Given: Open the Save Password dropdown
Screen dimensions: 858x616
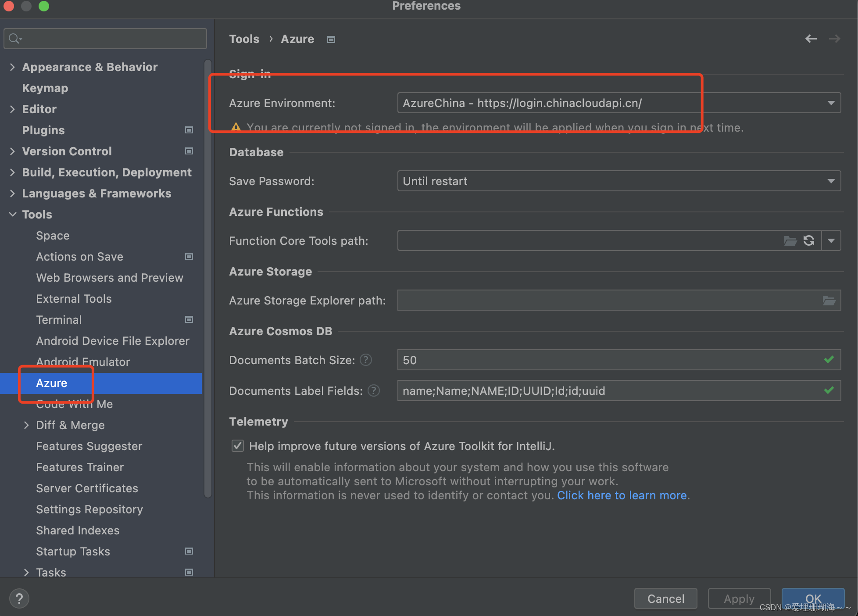Looking at the screenshot, I should click(831, 181).
